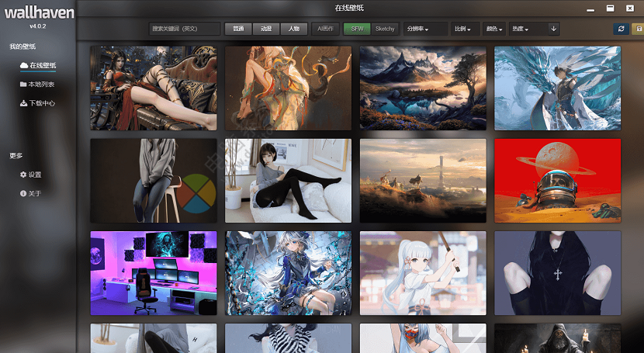Click the download icon beside 下载中心
This screenshot has width=644, height=353.
coord(23,102)
